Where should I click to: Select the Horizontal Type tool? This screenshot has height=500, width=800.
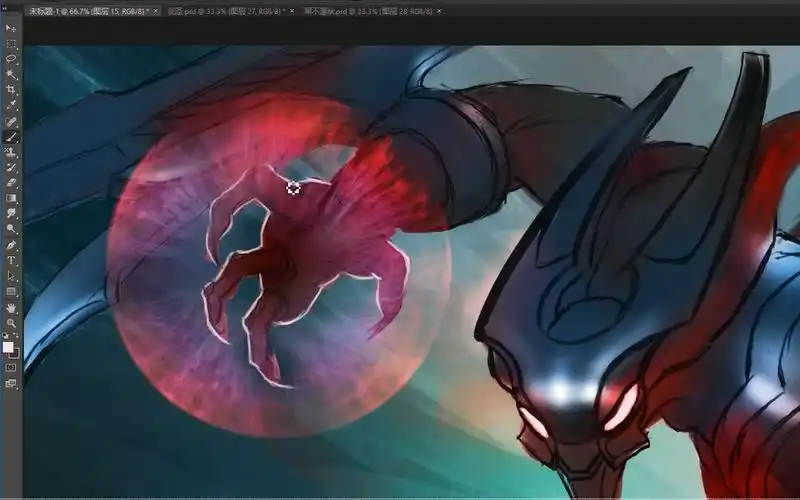(11, 260)
